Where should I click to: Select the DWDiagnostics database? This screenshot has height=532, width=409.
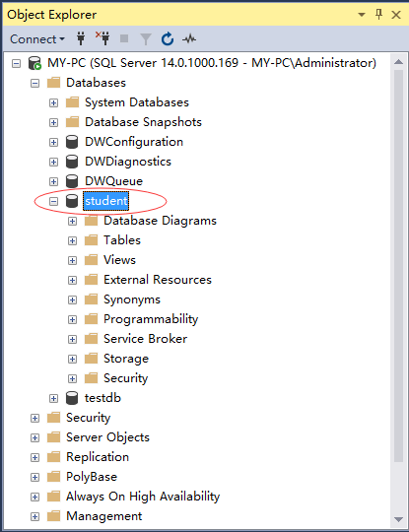tap(128, 162)
